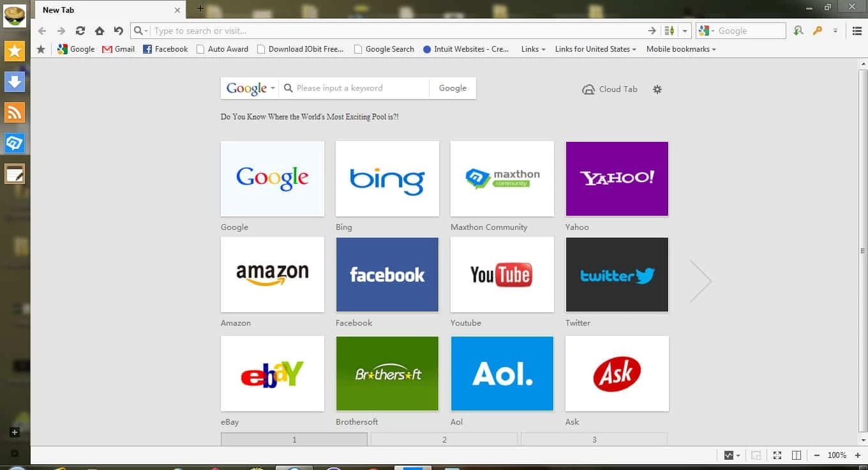The height and width of the screenshot is (470, 868).
Task: Open the YouTube quick access tile
Action: [502, 275]
